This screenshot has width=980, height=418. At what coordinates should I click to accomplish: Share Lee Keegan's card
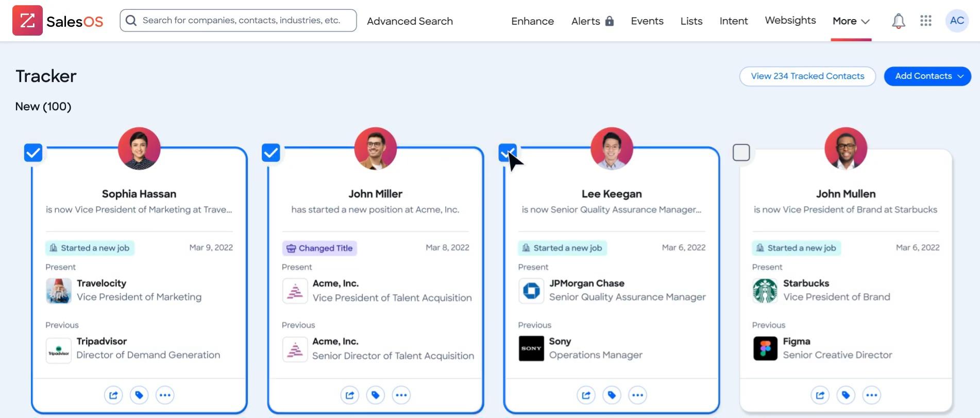point(586,395)
